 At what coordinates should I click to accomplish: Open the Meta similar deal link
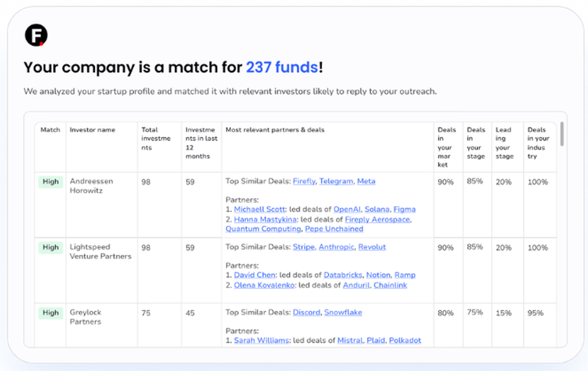366,181
